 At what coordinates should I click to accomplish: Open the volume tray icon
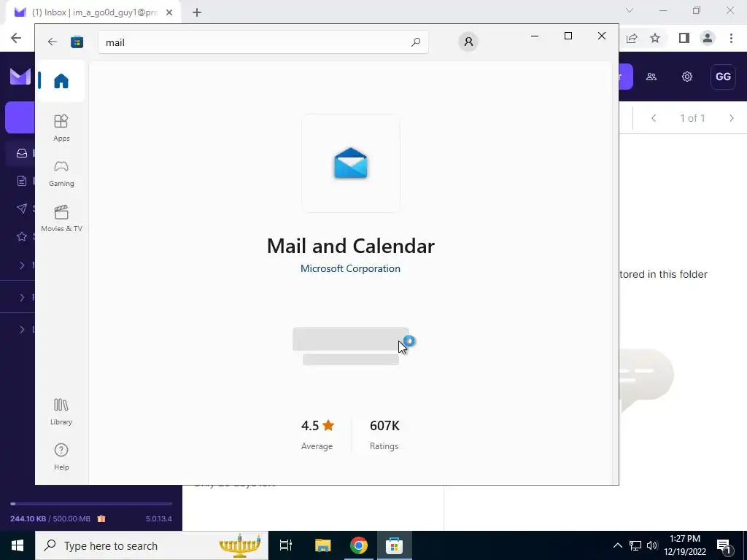click(x=652, y=545)
